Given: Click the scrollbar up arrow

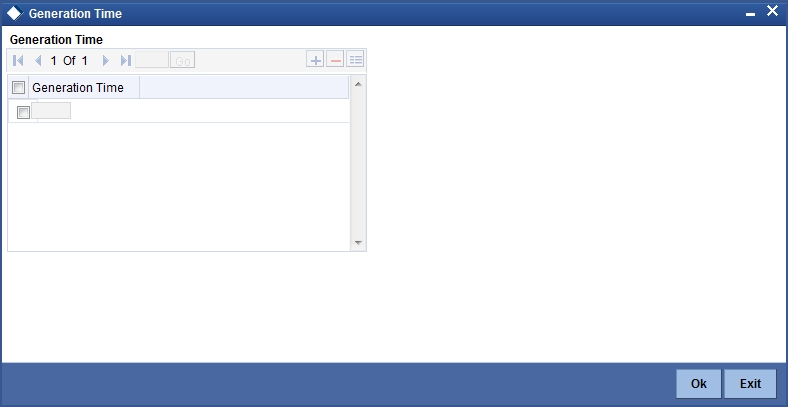Looking at the screenshot, I should coord(358,84).
